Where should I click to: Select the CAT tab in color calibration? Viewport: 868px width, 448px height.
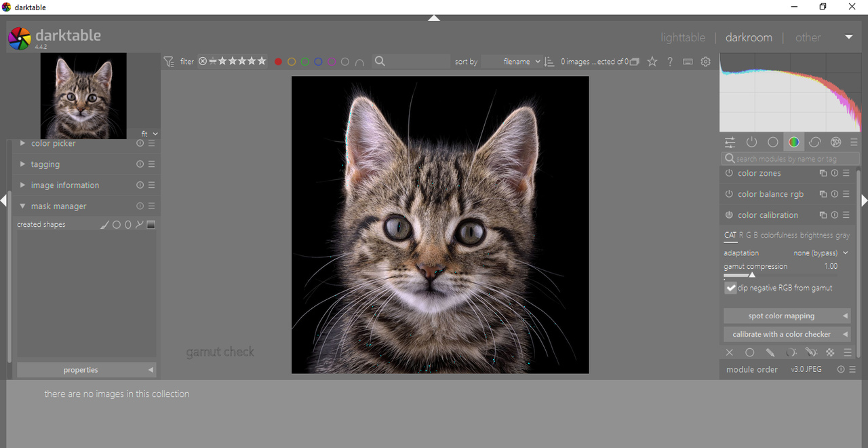click(x=730, y=236)
